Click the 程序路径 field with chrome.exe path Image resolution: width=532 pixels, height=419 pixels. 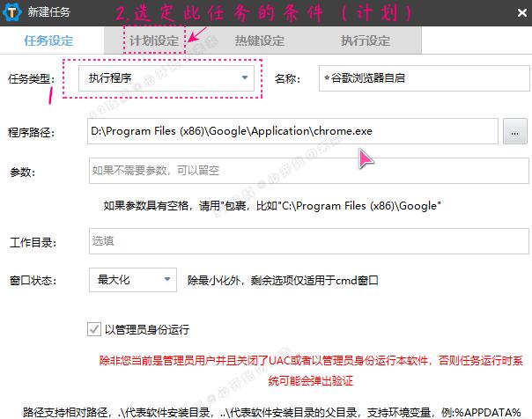[x=292, y=131]
